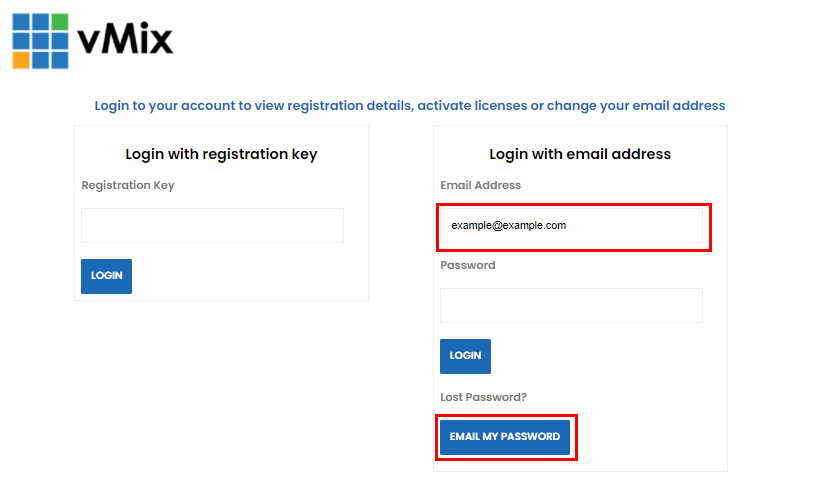Click the vMix wordmark text
819x481 pixels.
pyautogui.click(x=125, y=40)
